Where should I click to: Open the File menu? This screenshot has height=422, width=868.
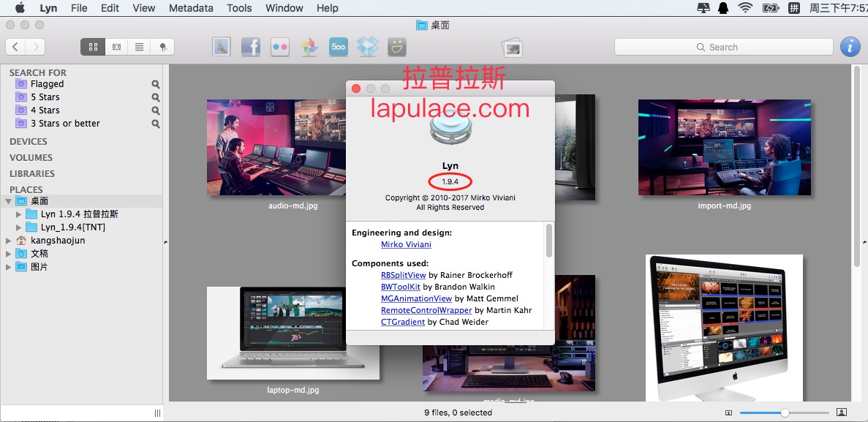click(79, 8)
